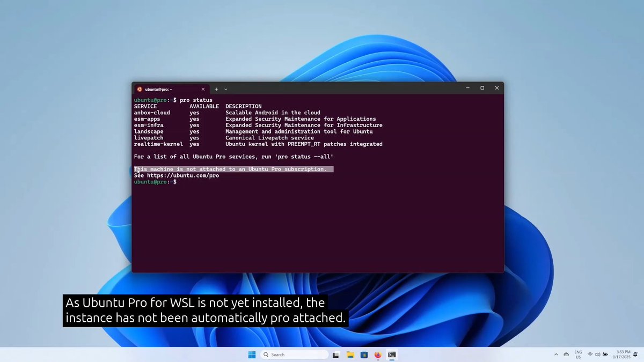Viewport: 644px width, 362px height.
Task: Open the ENG US language switcher
Action: [578, 354]
